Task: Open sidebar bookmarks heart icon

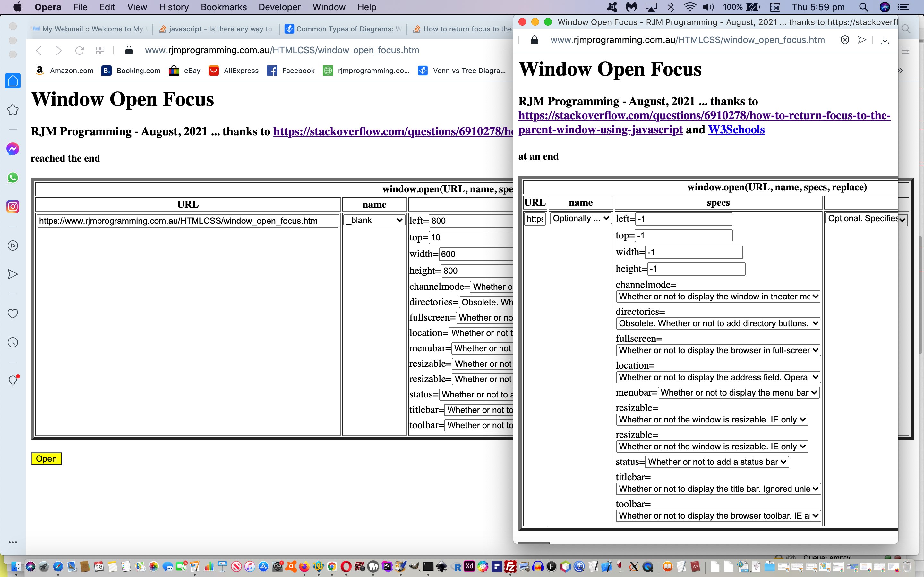Action: (x=13, y=313)
